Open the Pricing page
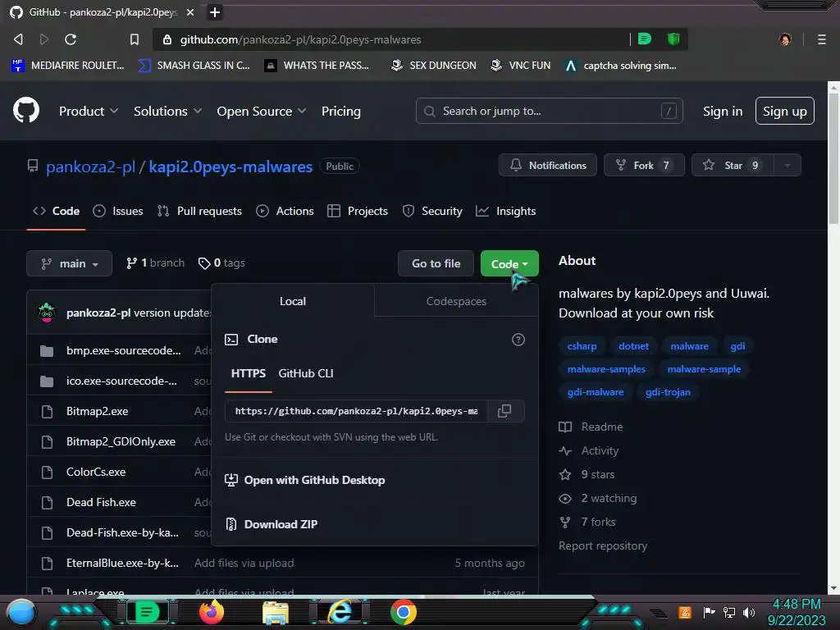840x630 pixels. (x=340, y=111)
